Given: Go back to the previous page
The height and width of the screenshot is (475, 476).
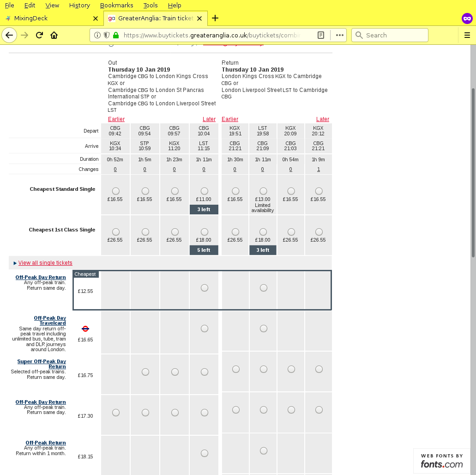Looking at the screenshot, I should click(x=9, y=35).
